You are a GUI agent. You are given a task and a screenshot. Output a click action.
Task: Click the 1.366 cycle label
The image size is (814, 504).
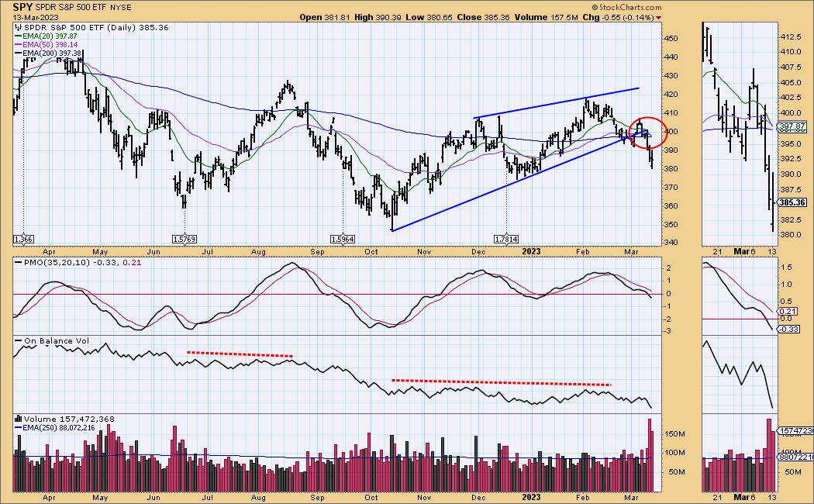pyautogui.click(x=23, y=240)
